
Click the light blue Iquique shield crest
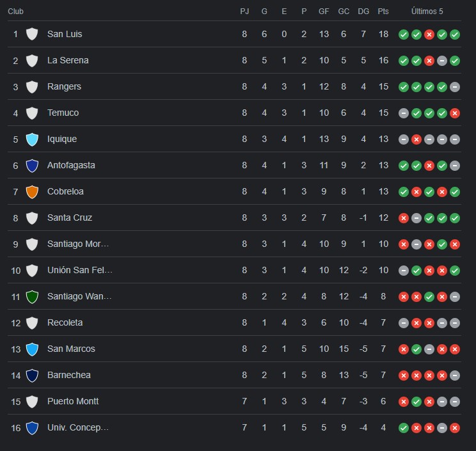click(x=32, y=139)
